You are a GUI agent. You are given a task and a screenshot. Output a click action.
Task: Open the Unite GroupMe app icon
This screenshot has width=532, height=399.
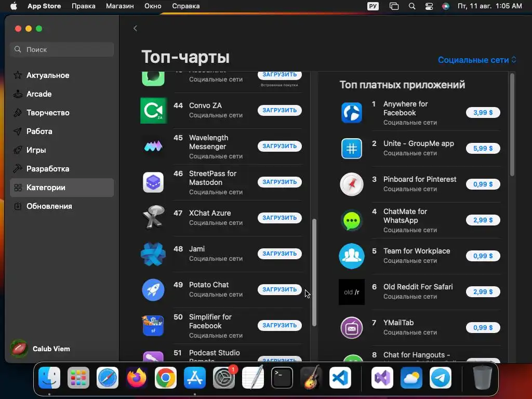[x=352, y=149]
